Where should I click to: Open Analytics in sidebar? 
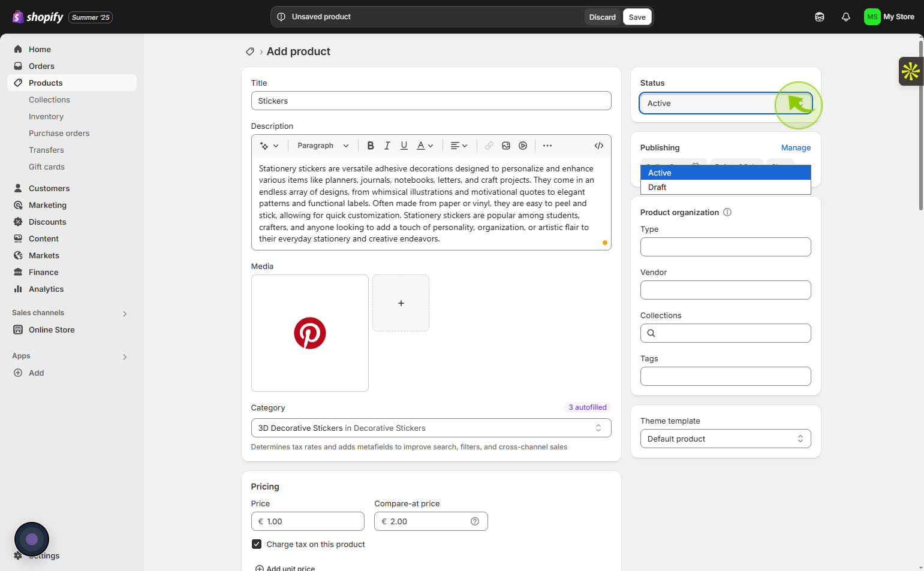point(72,289)
